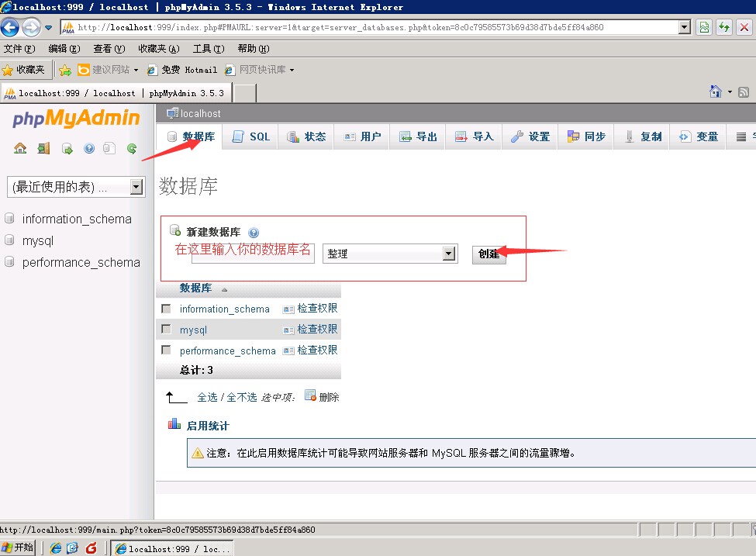Open the MySQL documentation page icon in the sidebar
Screen dimensions: 756x556
coord(109,149)
